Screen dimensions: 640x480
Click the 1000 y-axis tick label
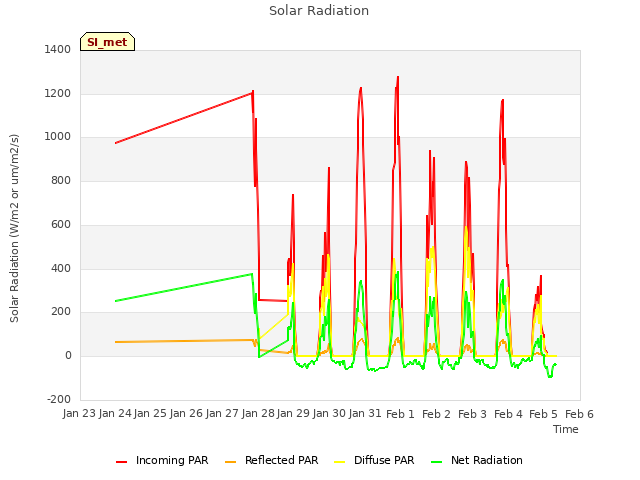tap(58, 137)
